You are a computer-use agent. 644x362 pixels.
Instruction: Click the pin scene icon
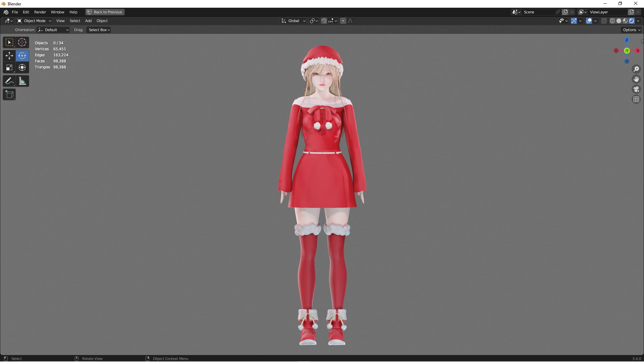point(558,12)
